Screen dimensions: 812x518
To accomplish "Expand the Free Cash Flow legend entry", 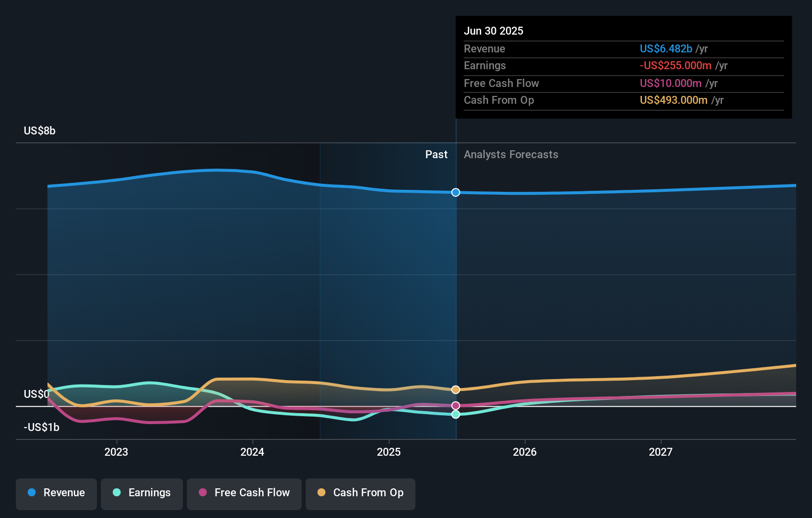I will pyautogui.click(x=244, y=493).
